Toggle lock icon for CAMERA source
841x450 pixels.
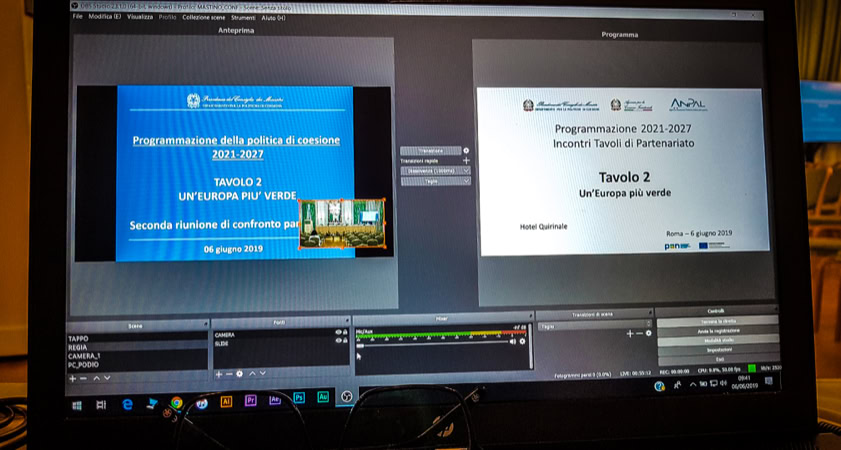(345, 332)
